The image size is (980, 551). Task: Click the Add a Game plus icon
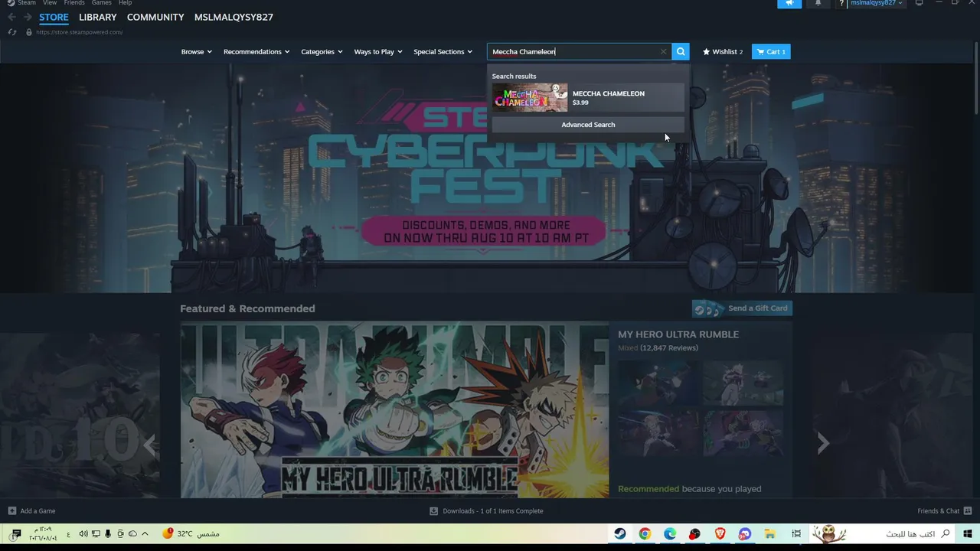coord(11,510)
